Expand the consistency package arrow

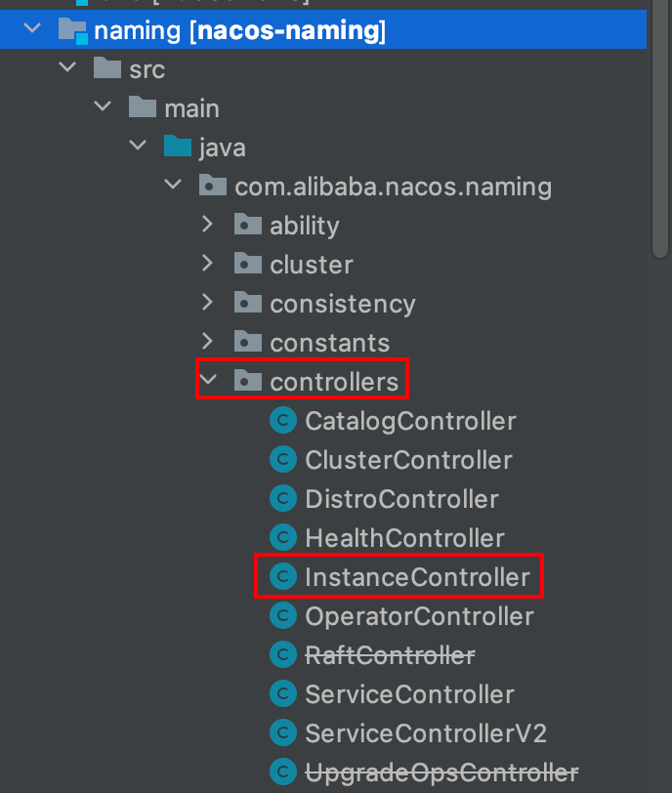click(206, 303)
